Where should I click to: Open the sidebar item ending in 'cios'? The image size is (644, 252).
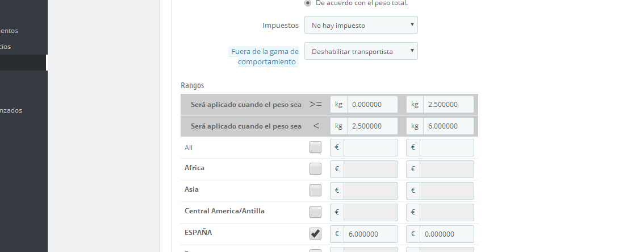point(5,47)
